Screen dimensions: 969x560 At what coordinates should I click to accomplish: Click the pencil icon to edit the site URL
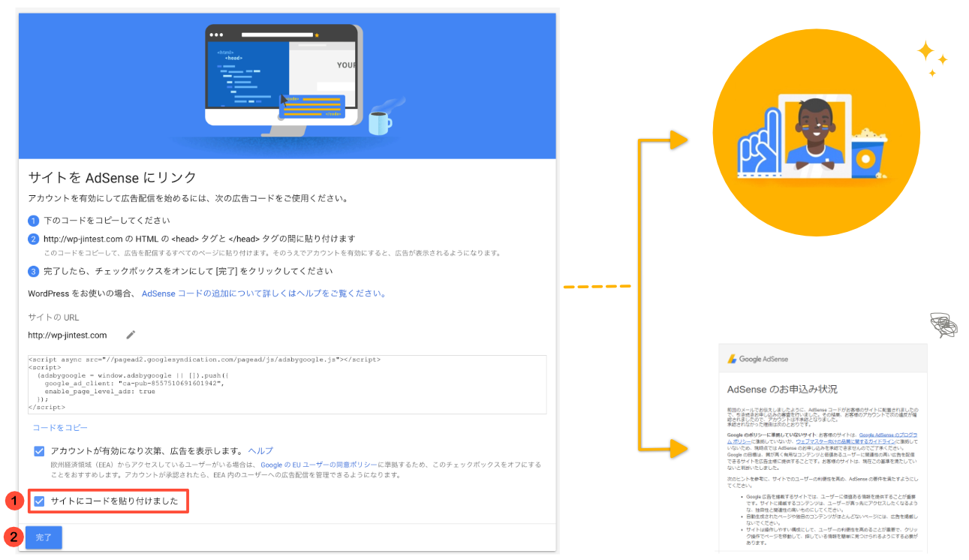[x=131, y=335]
